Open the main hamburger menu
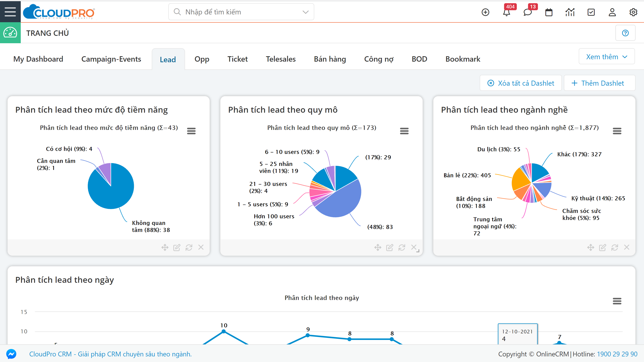644x362 pixels. 10,11
